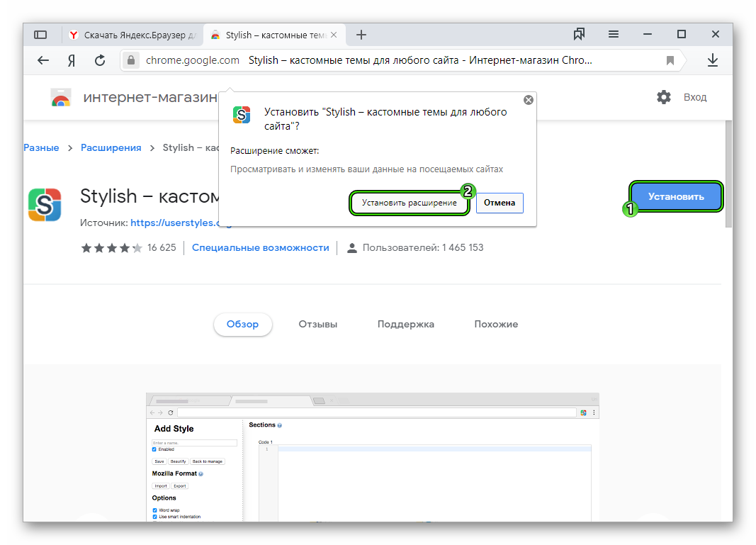Open the browser hamburger menu

(x=614, y=34)
